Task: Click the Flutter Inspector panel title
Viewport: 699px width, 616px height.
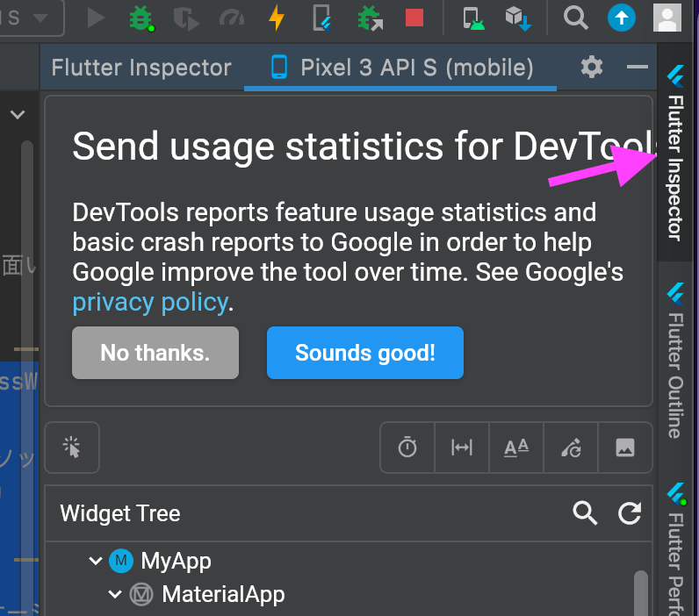Action: tap(141, 68)
